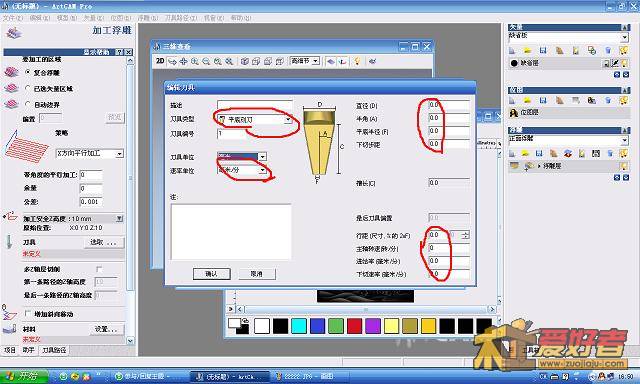The width and height of the screenshot is (640, 384).
Task: Open the 速率单位 rate units dropdown
Action: pyautogui.click(x=263, y=170)
